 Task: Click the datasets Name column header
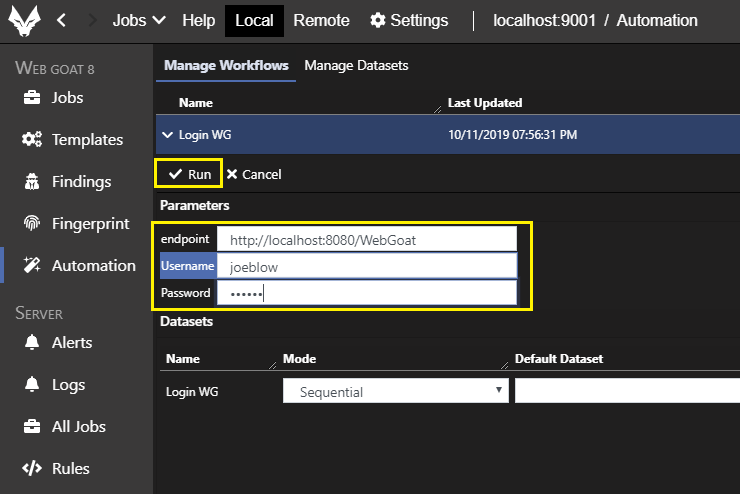point(183,359)
